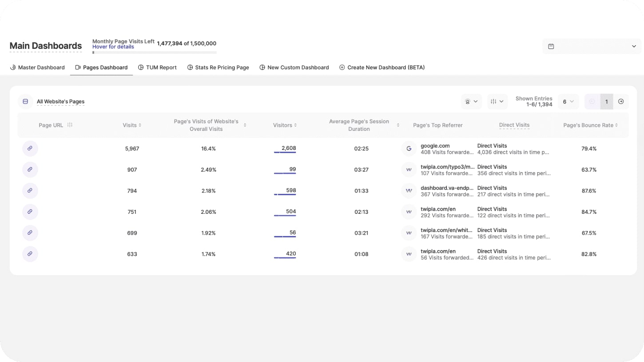This screenshot has height=362, width=644.
Task: Click the Page URL filter sliders icon
Action: (70, 125)
